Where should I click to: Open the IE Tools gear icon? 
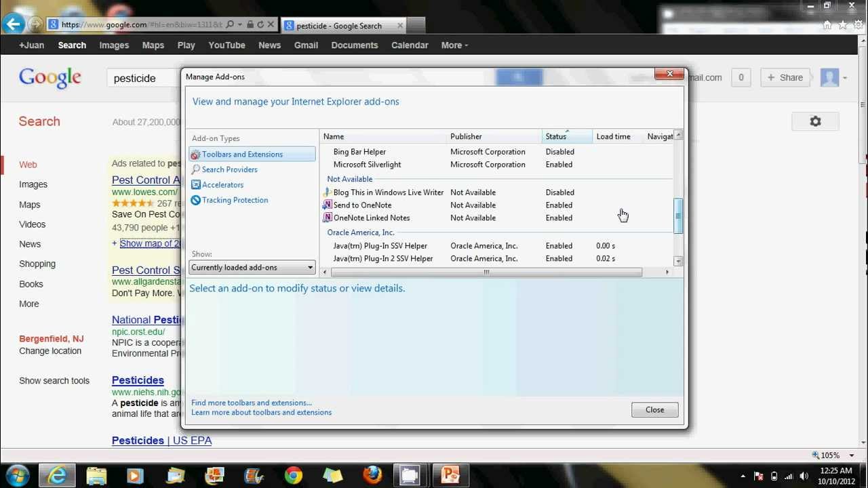(x=858, y=25)
